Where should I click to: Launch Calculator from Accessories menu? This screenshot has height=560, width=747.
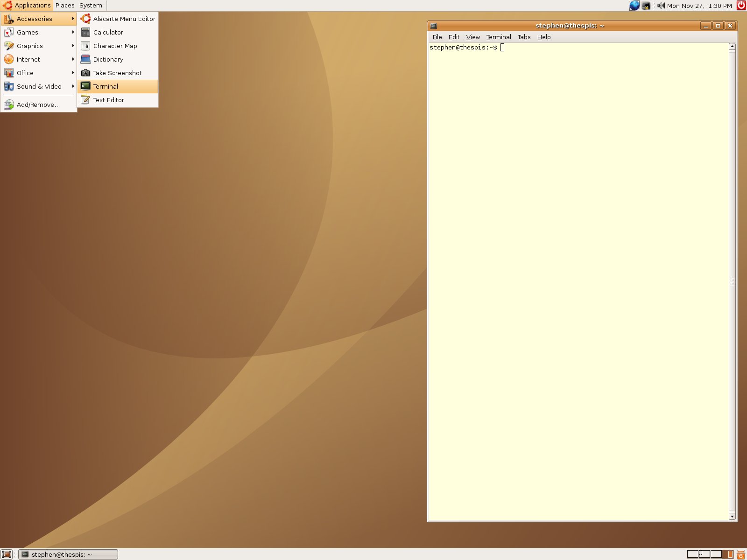118,32
